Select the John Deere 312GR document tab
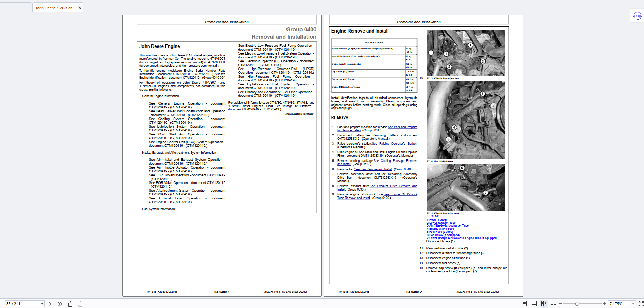 pos(55,8)
